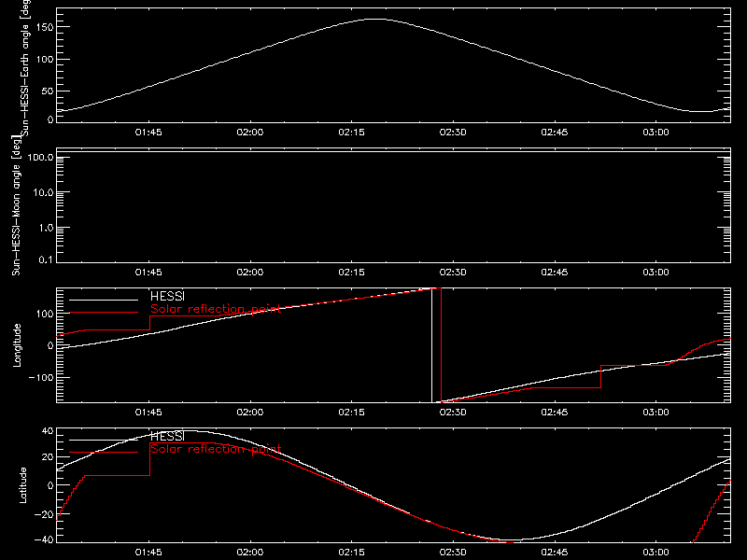Click the Sun-HESSI-Earth angle axis label
The image size is (747, 560).
(x=25, y=67)
